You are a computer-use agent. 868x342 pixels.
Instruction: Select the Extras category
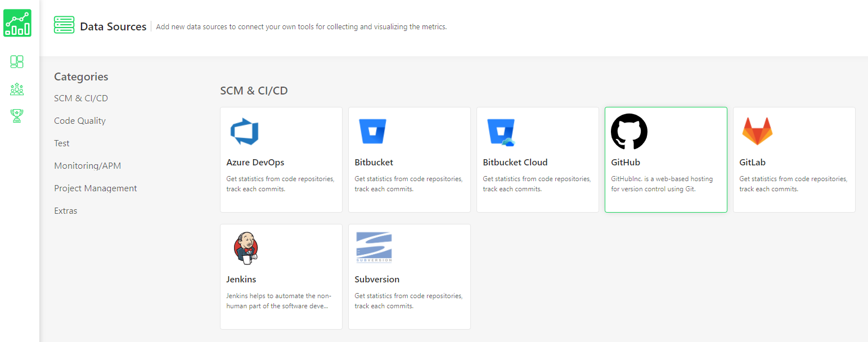(66, 210)
